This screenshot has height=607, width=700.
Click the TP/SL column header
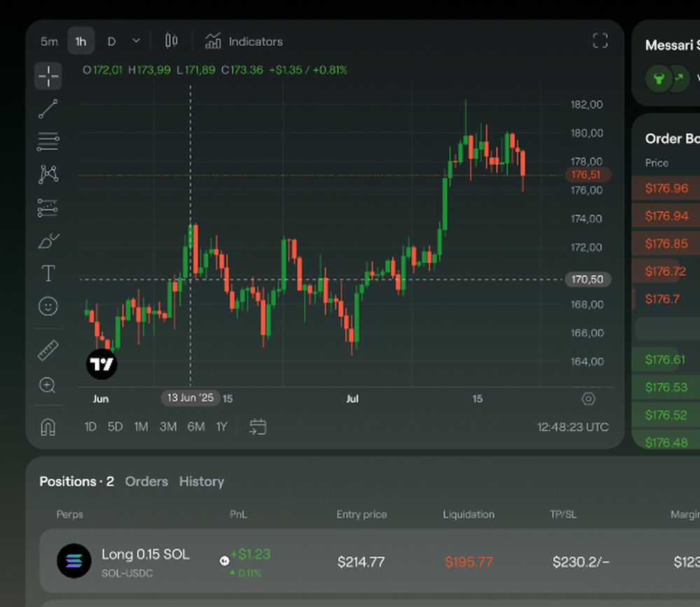point(563,514)
